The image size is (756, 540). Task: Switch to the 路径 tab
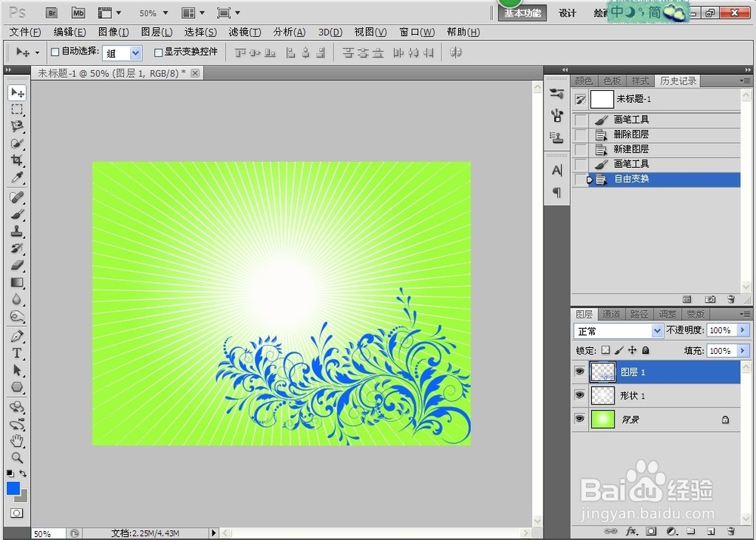[640, 315]
